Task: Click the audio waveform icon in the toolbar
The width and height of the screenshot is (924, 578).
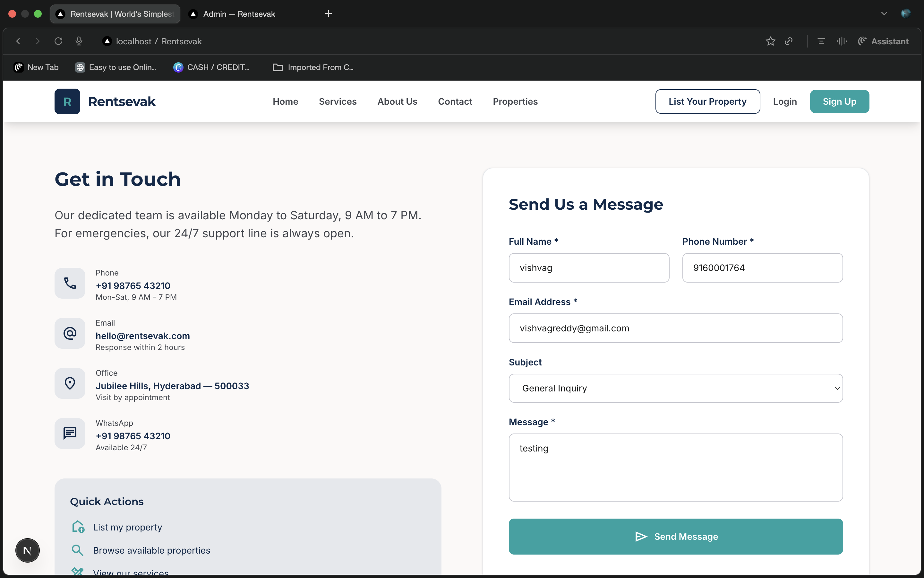Action: pyautogui.click(x=842, y=41)
